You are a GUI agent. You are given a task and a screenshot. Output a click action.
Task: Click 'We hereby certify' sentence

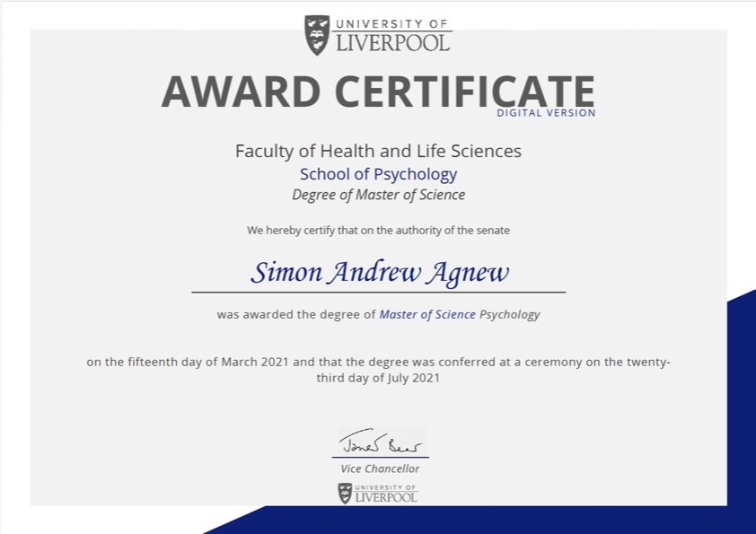click(378, 231)
